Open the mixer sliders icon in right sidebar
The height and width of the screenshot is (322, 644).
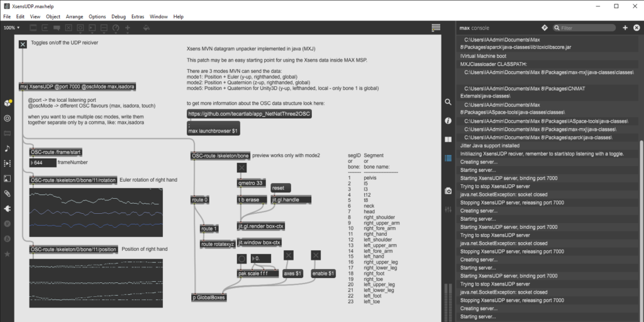pyautogui.click(x=448, y=209)
